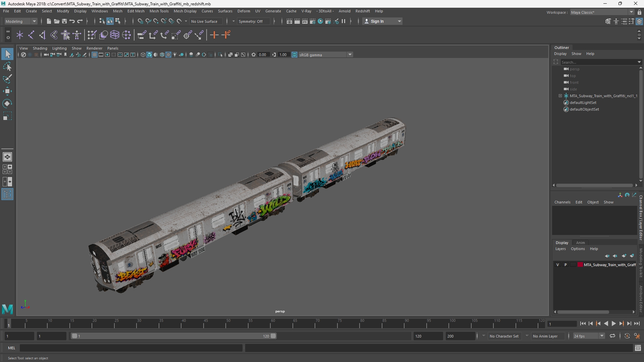The image size is (644, 362).
Task: Click the Open Scene folder icon
Action: coord(57,21)
